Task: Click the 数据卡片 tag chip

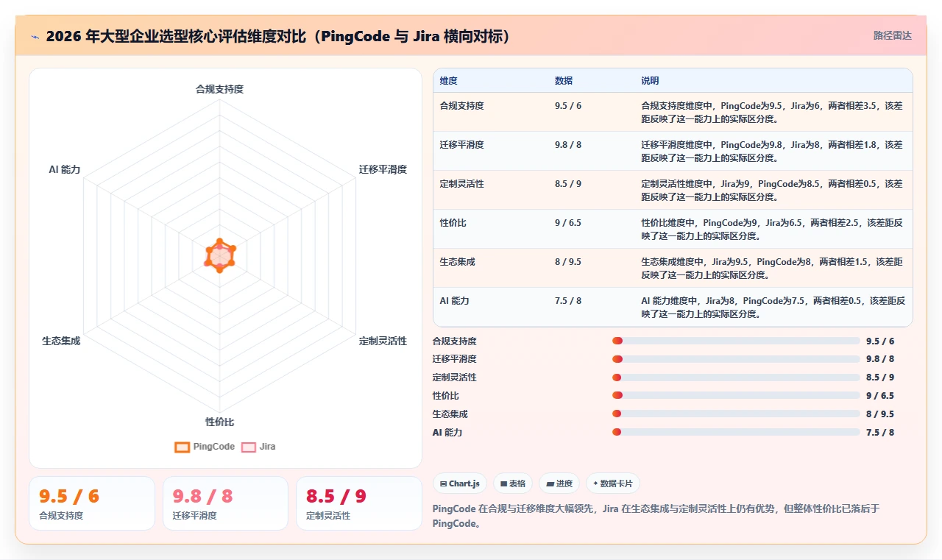Action: (613, 483)
